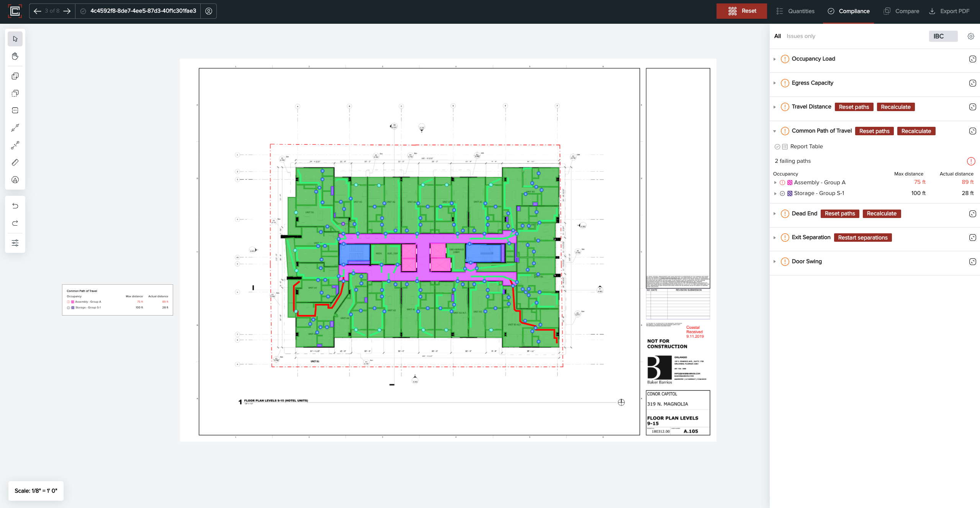Expand the Assembly - Group A row
This screenshot has height=508, width=980.
point(775,183)
